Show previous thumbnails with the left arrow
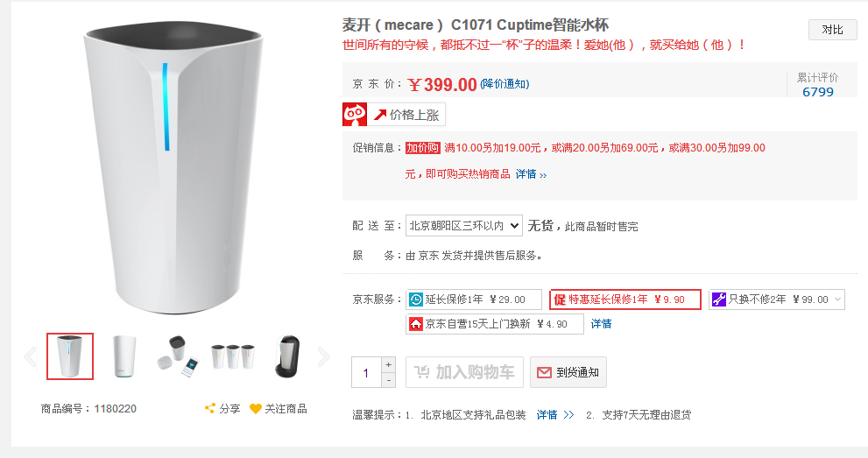This screenshot has height=458, width=868. click(31, 356)
